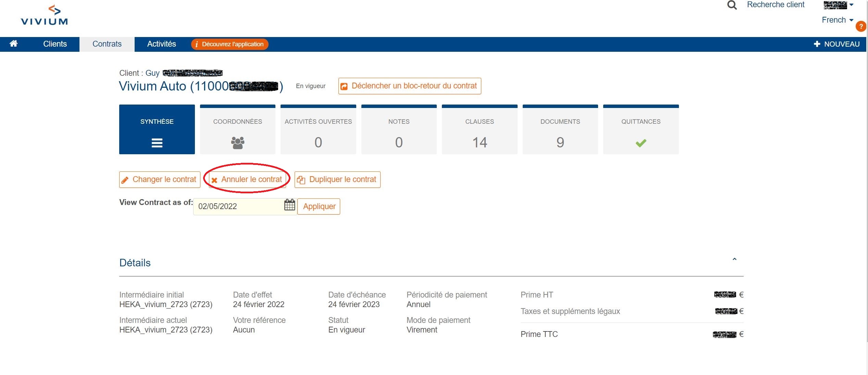868x375 pixels.
Task: Open the user account dropdown
Action: 839,5
